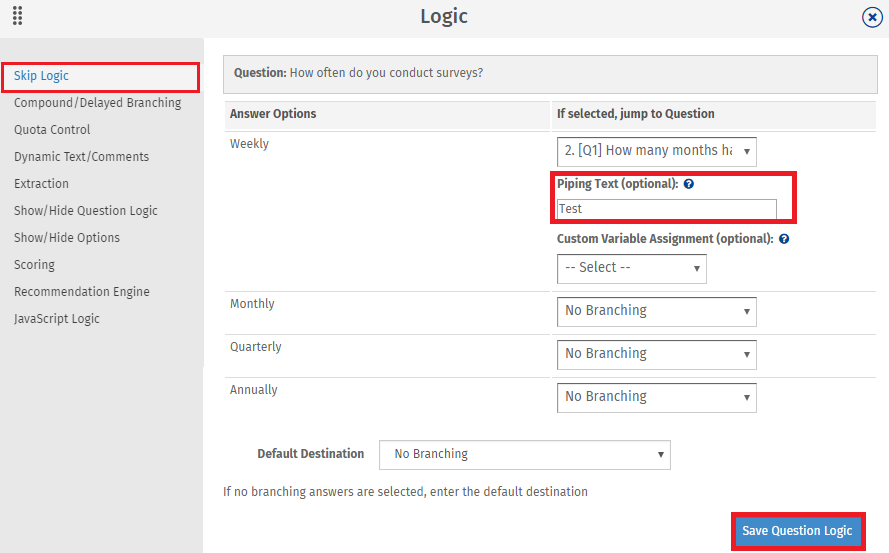
Task: Expand Annually branching dropdown
Action: 657,398
